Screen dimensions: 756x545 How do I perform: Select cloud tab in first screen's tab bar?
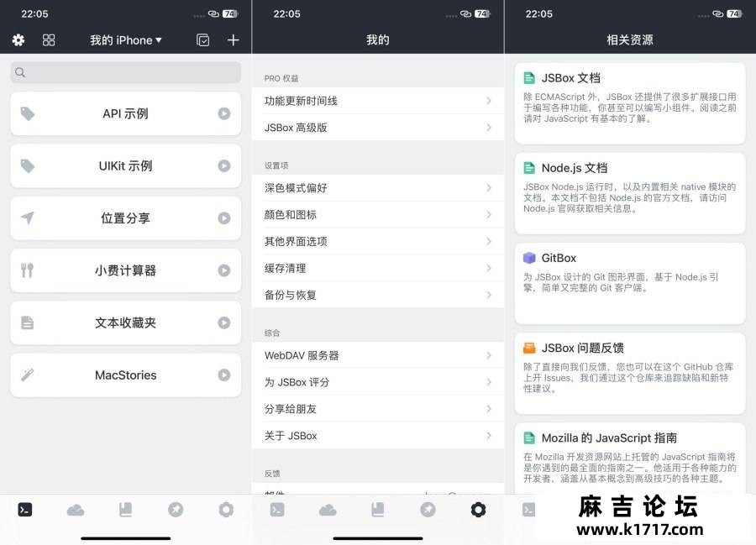coord(76,510)
